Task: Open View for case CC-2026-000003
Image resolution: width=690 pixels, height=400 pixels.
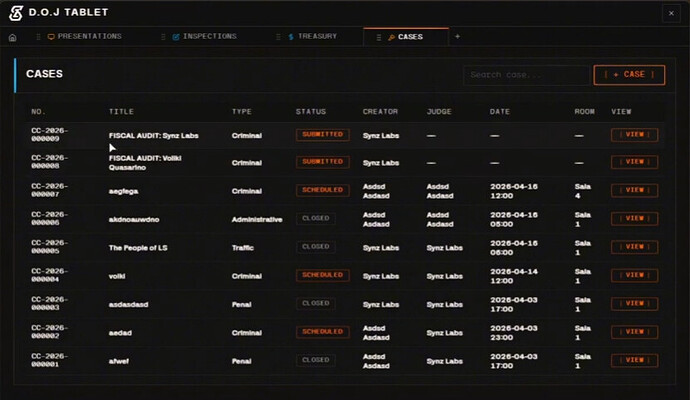Action: (x=635, y=304)
